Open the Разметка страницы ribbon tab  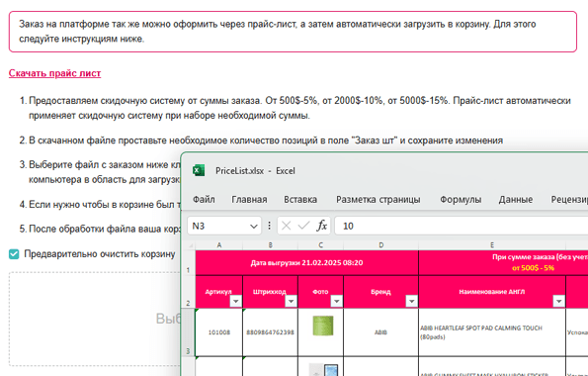[378, 200]
